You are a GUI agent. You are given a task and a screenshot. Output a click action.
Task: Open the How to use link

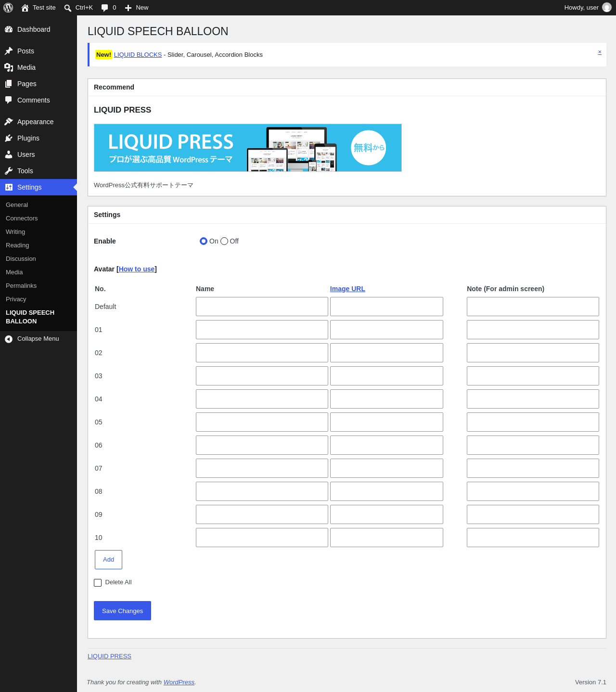[x=137, y=269]
